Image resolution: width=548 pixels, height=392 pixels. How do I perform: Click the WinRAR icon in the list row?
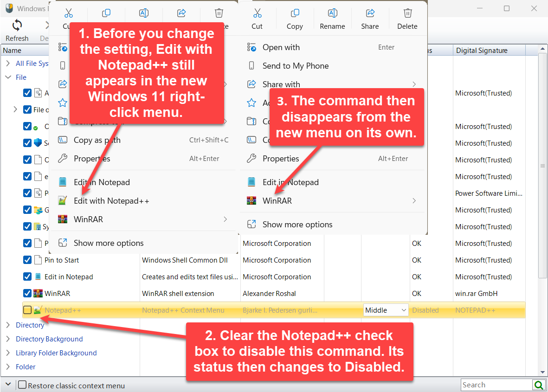[38, 294]
